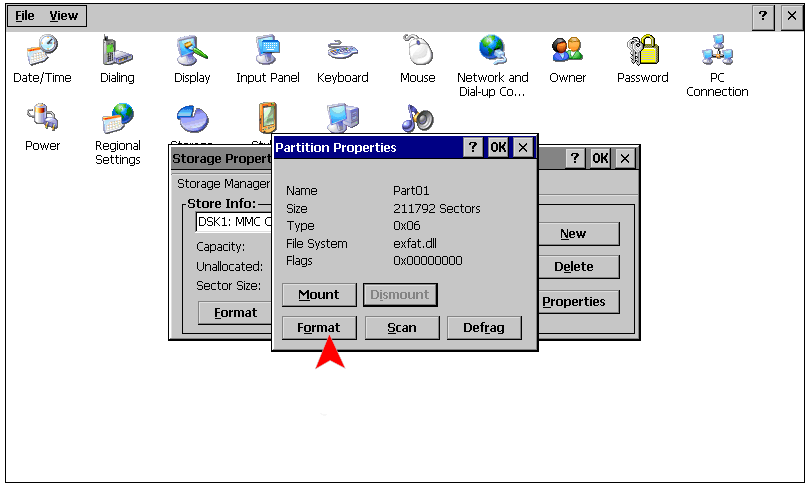This screenshot has height=487, width=809.
Task: Open the File menu
Action: 25,16
